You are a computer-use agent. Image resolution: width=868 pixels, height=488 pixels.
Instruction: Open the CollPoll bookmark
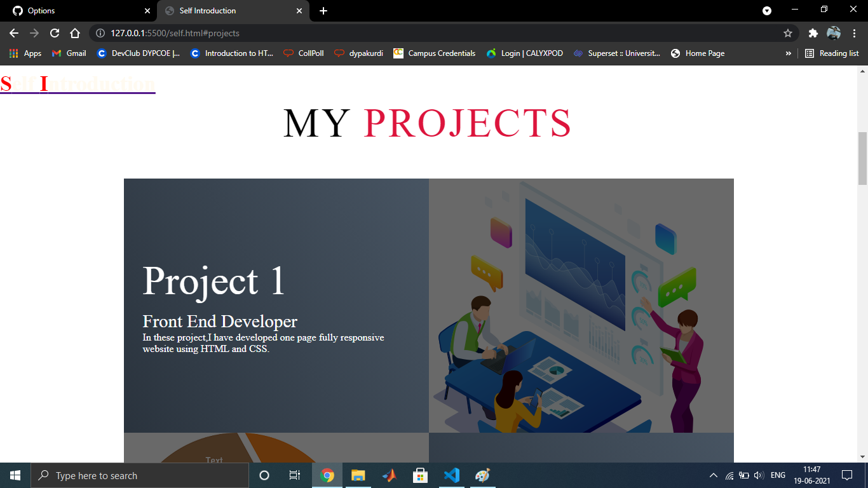pos(304,53)
